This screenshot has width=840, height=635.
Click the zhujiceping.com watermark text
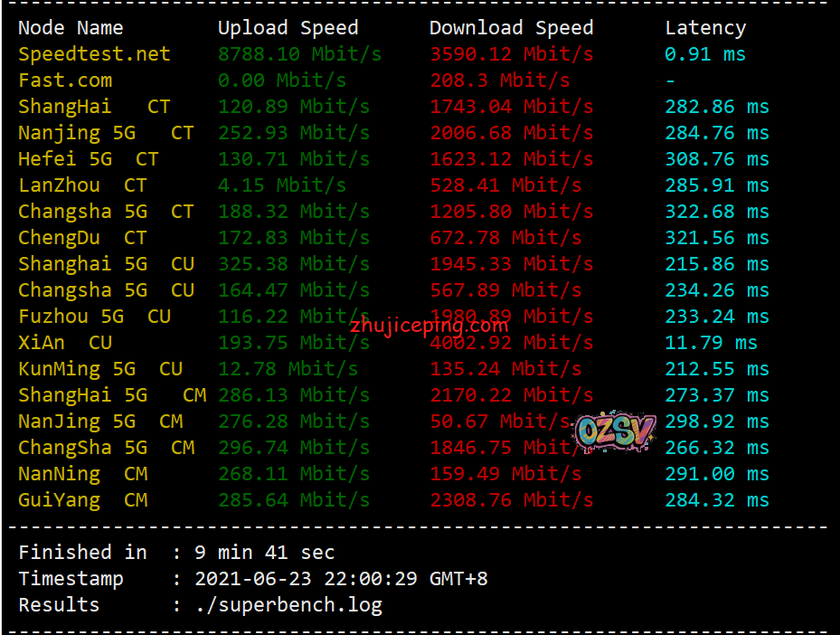pos(429,326)
